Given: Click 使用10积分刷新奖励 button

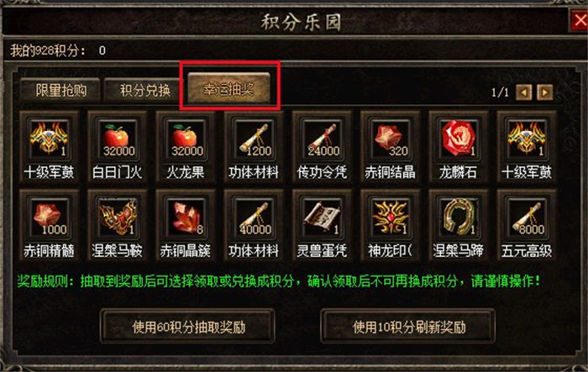Looking at the screenshot, I should pyautogui.click(x=408, y=327).
